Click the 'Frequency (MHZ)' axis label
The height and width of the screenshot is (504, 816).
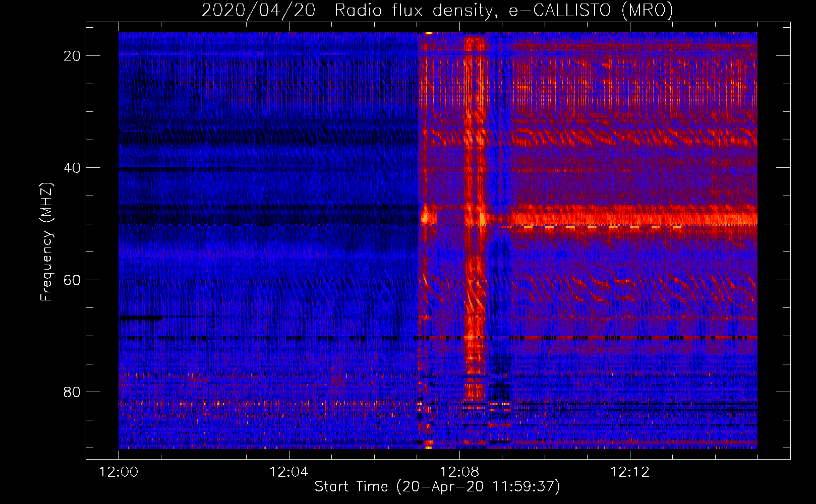click(46, 242)
